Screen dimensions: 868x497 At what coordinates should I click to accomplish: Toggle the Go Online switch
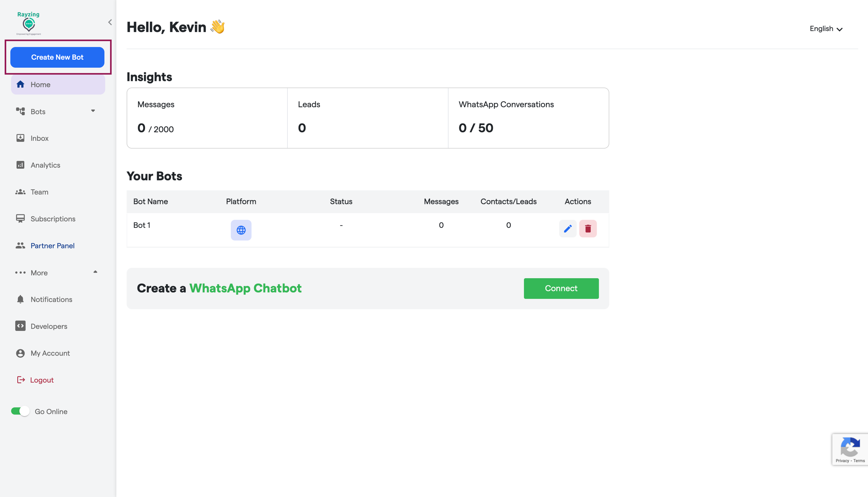[x=20, y=411]
